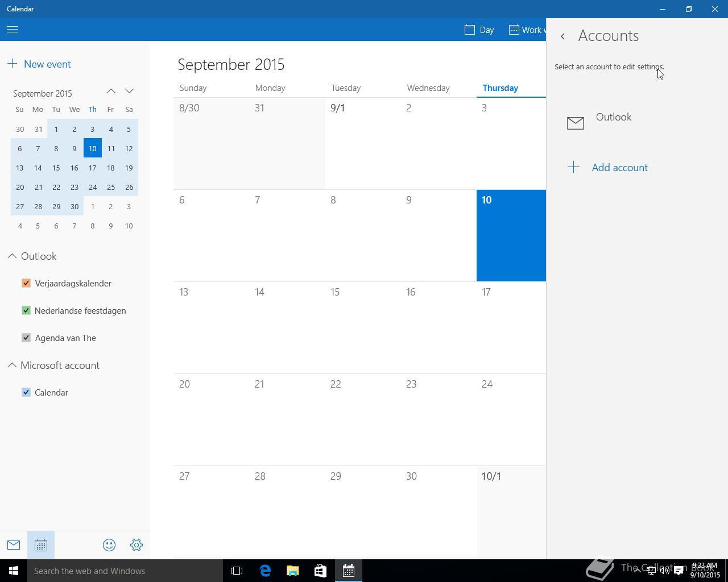Uncheck Agenda van The calendar
Viewport: 728px width, 582px height.
[x=26, y=338]
